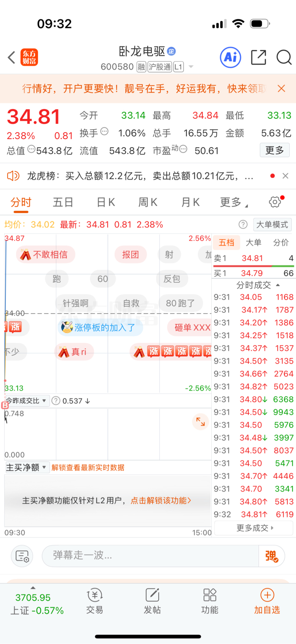Screen dimensions: 296x644
Task: Collapse the 分时成交 list arrow
Action: click(x=278, y=285)
